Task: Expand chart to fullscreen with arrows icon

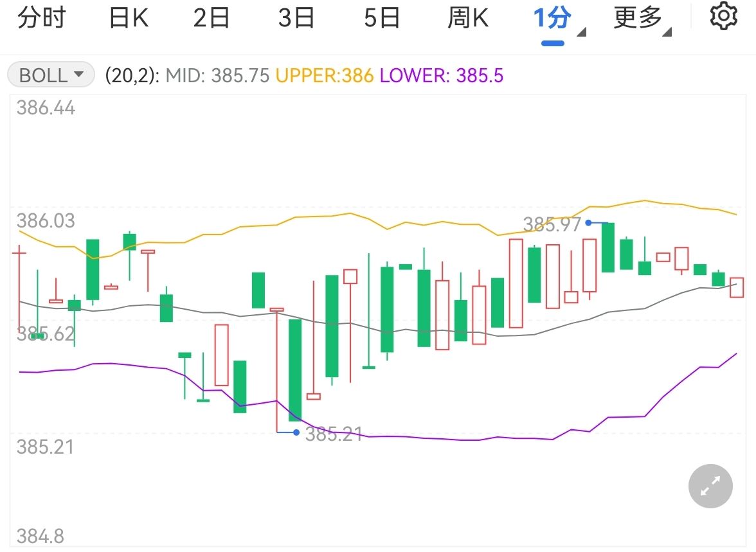Action: (710, 486)
